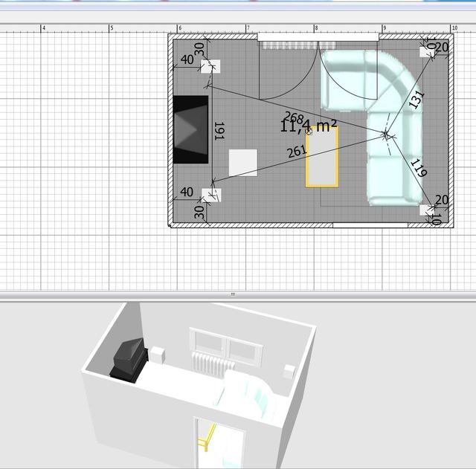Click the yellow-outlined coffee table in the plan
Image resolution: width=476 pixels, height=469 pixels.
pyautogui.click(x=322, y=157)
